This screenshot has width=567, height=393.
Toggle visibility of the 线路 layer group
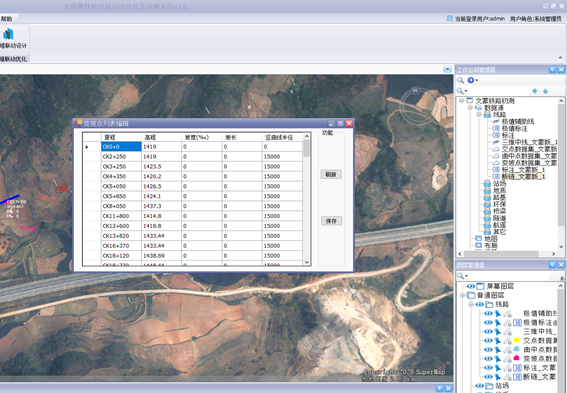[x=479, y=304]
